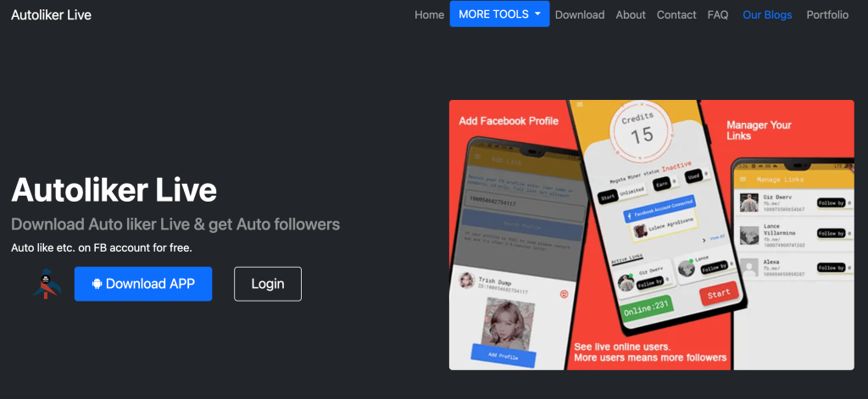The height and width of the screenshot is (399, 868).
Task: Open the Download nav link
Action: click(x=580, y=15)
